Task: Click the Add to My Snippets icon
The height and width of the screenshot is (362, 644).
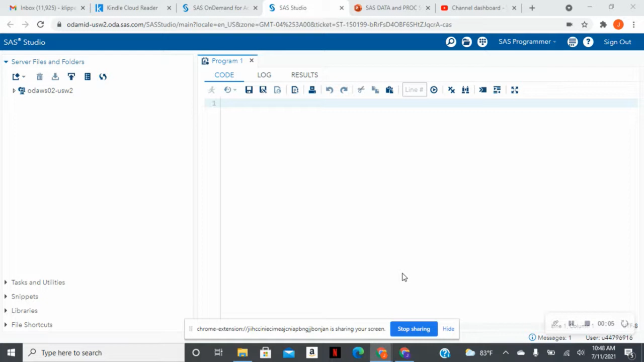Action: click(277, 90)
